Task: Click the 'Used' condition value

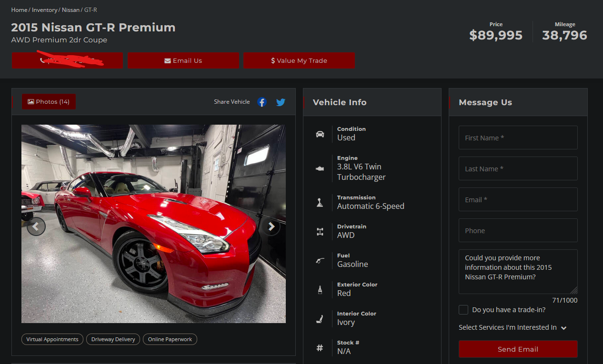Action: 346,138
